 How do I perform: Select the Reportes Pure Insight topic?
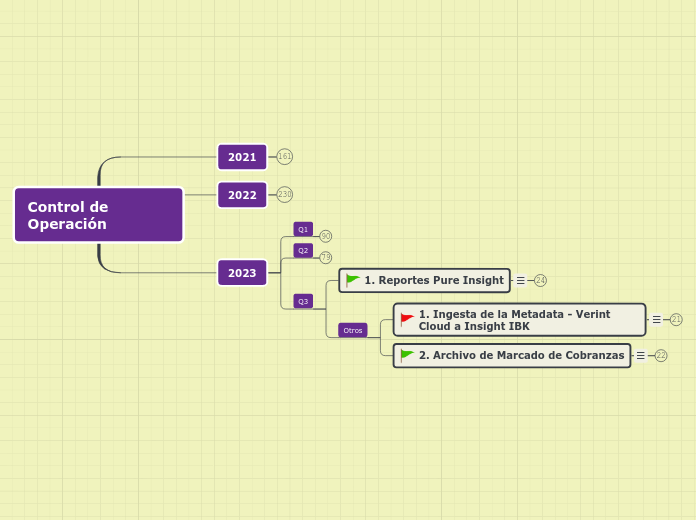424,280
